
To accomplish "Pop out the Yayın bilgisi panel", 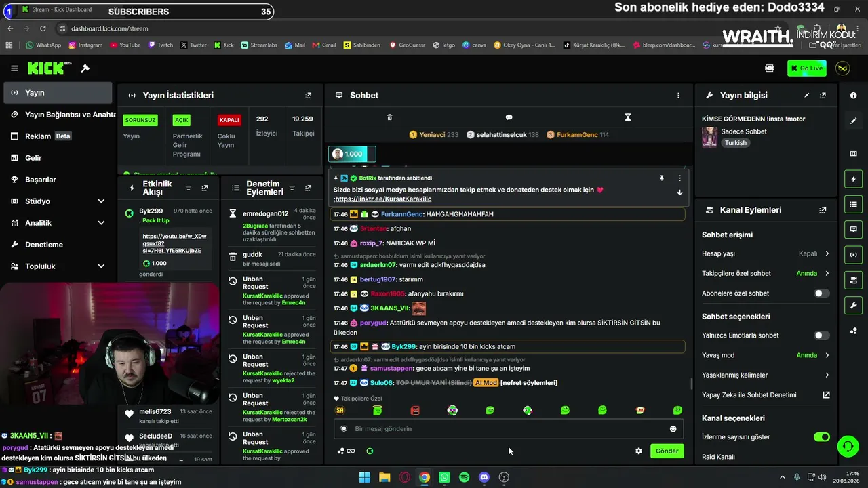I will [x=823, y=96].
